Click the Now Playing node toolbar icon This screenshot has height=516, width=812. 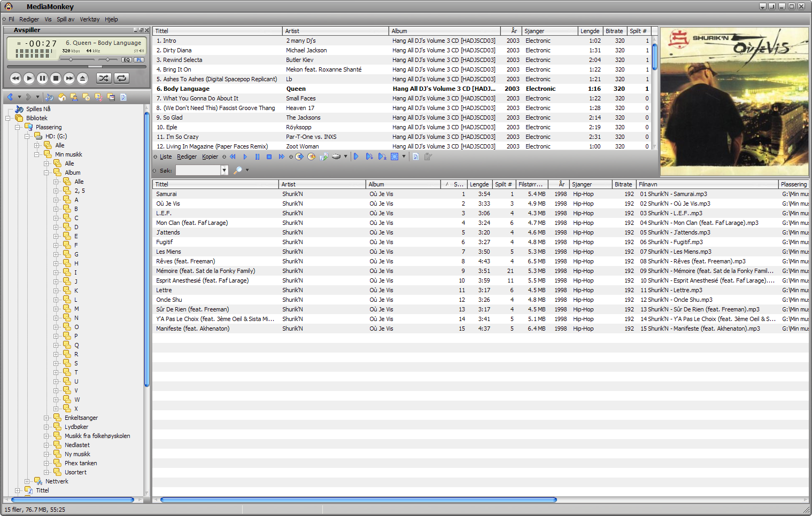point(49,97)
